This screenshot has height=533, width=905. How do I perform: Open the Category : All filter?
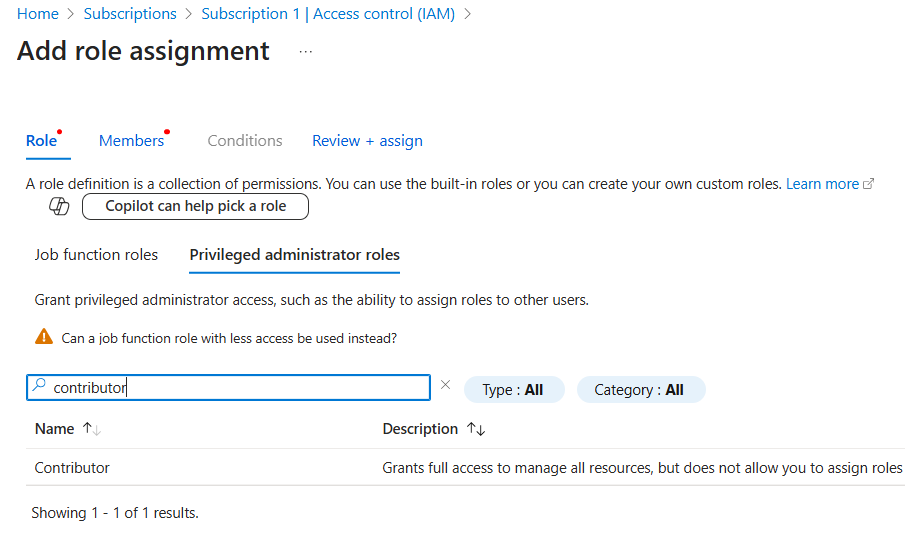click(641, 390)
